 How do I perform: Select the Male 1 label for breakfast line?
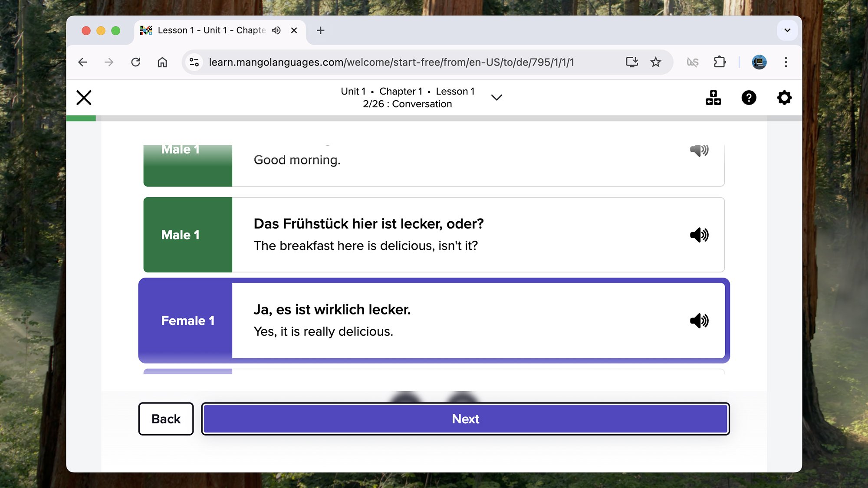point(181,235)
